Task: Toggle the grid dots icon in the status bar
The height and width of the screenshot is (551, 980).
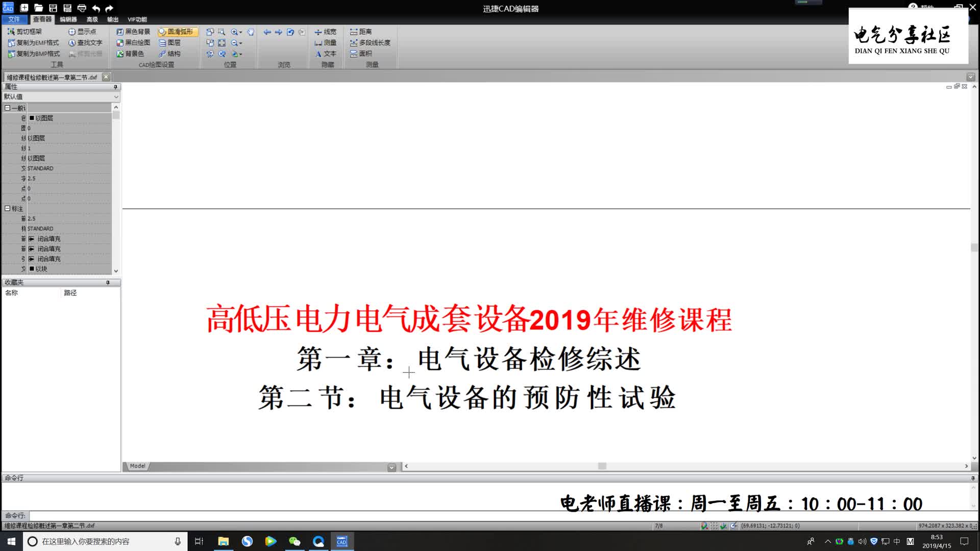Action: coord(714,525)
